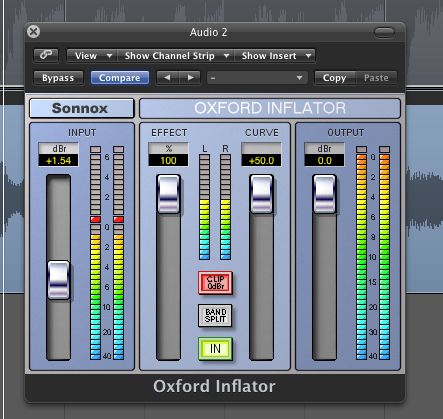The width and height of the screenshot is (443, 419).
Task: Go to next preset arrow
Action: pyautogui.click(x=190, y=78)
